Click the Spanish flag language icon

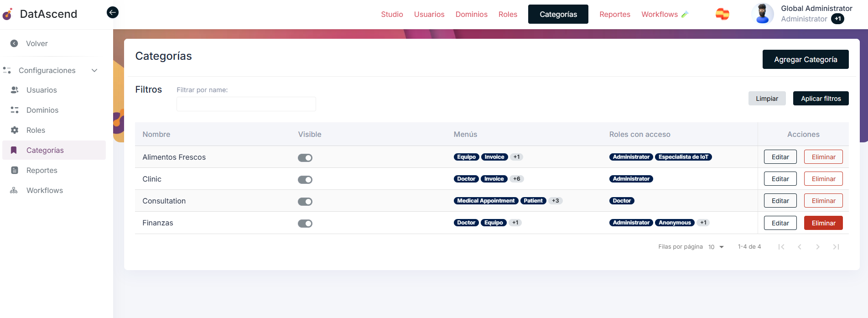pyautogui.click(x=722, y=14)
